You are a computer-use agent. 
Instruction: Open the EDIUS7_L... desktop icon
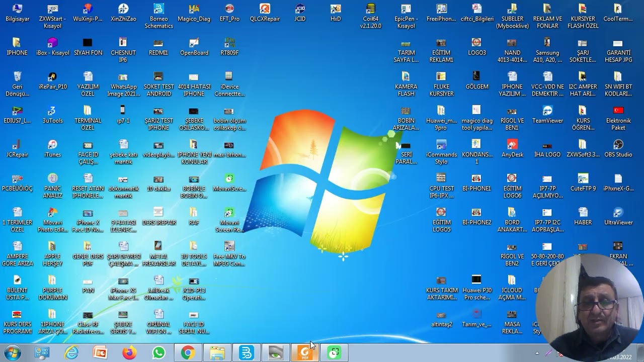(x=17, y=115)
